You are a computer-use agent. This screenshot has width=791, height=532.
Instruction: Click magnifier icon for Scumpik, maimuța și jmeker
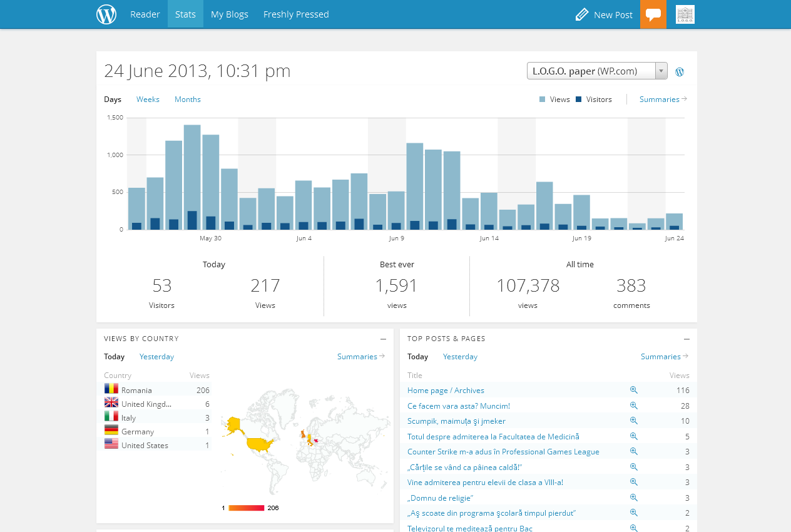(x=633, y=421)
